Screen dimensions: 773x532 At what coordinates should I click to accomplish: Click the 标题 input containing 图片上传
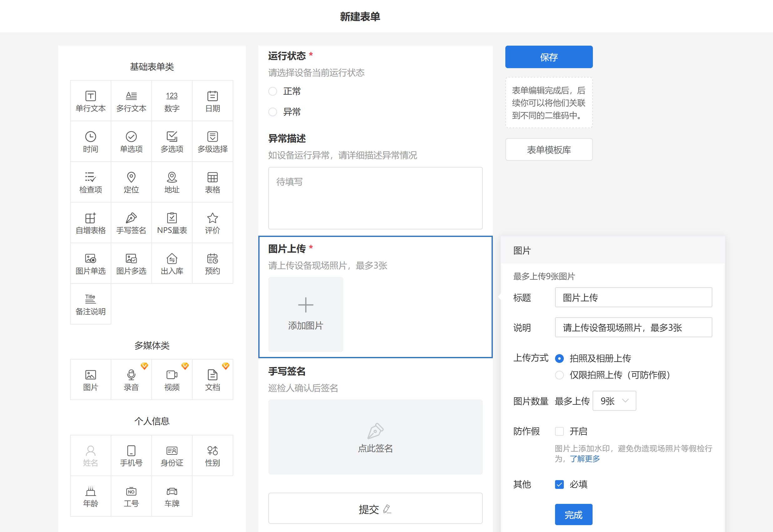click(x=633, y=297)
